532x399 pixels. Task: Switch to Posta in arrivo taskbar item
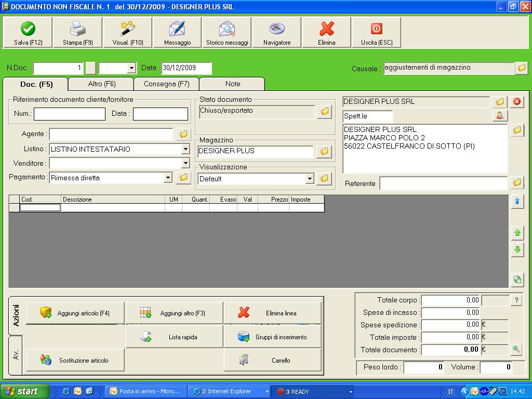click(x=145, y=391)
